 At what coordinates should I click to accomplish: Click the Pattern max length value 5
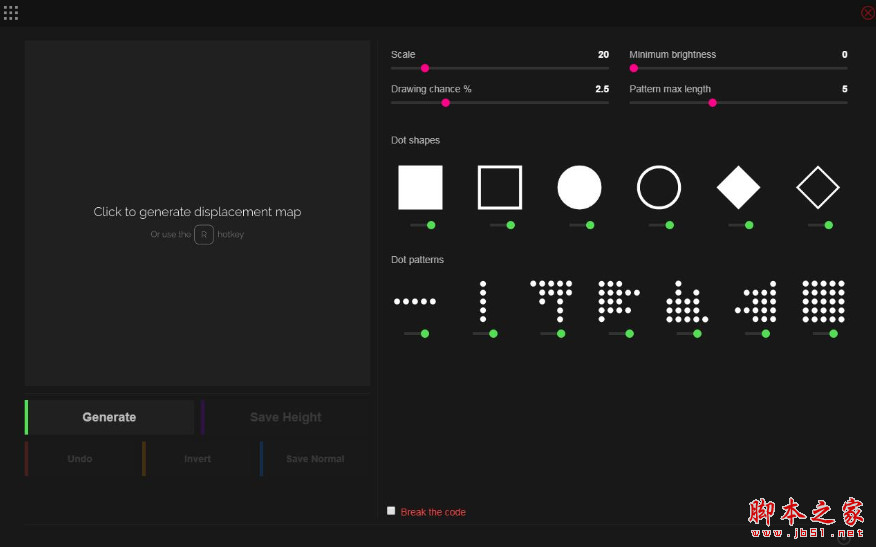pos(845,89)
